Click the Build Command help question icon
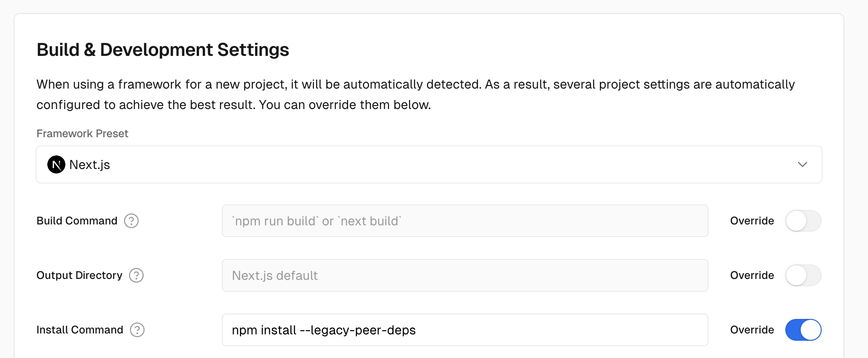The image size is (868, 358). pos(131,221)
